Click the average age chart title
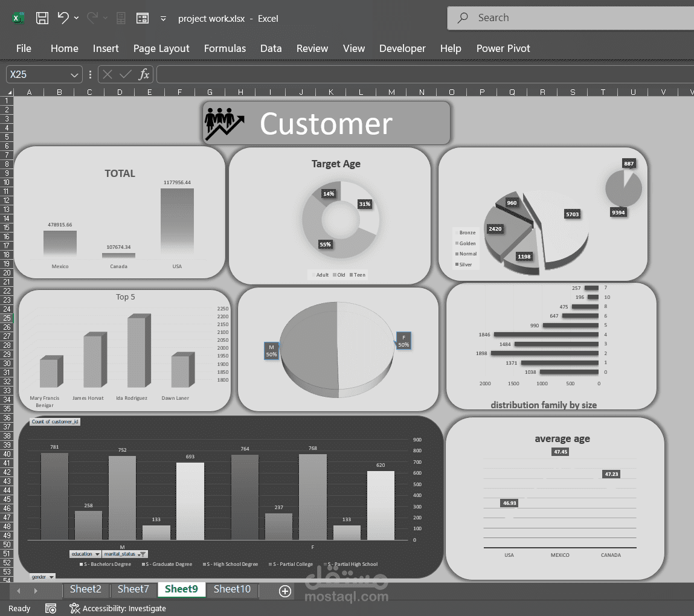Image resolution: width=694 pixels, height=616 pixels. point(562,438)
